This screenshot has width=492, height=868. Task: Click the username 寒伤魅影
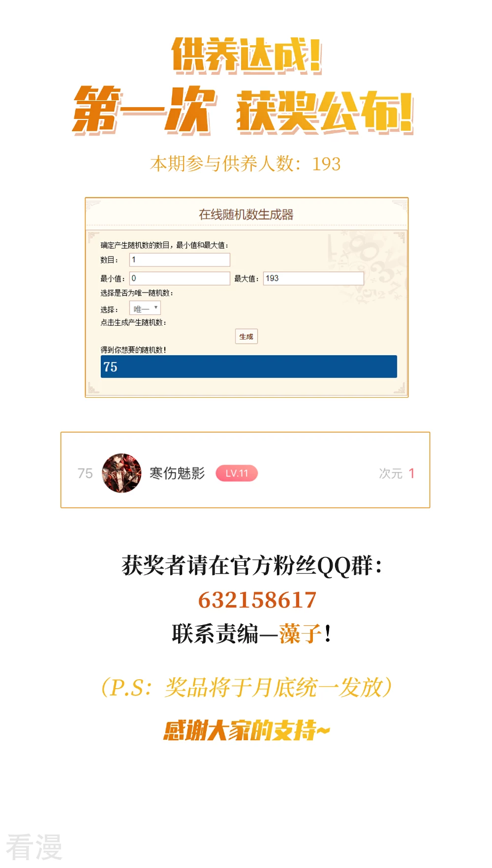177,473
